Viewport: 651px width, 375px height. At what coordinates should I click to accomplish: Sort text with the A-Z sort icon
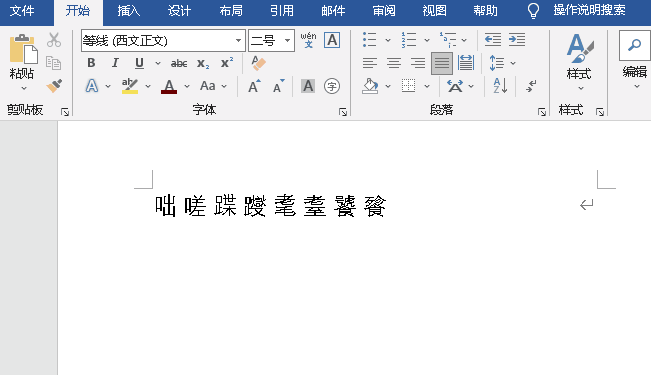[x=500, y=86]
